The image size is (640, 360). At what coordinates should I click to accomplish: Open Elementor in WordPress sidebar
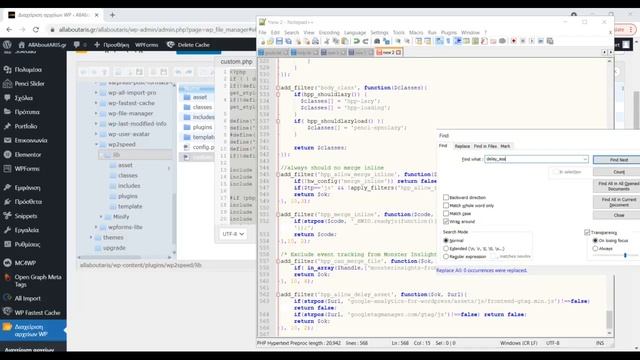click(28, 154)
